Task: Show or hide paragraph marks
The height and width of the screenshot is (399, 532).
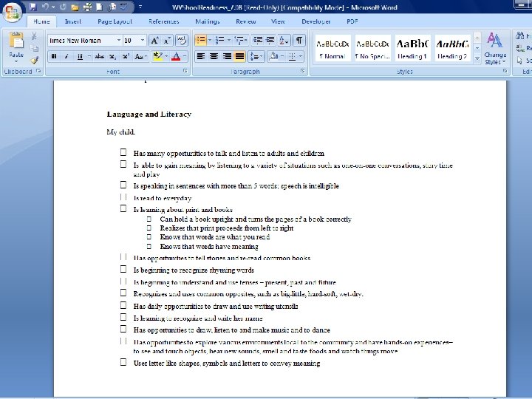Action: click(299, 41)
